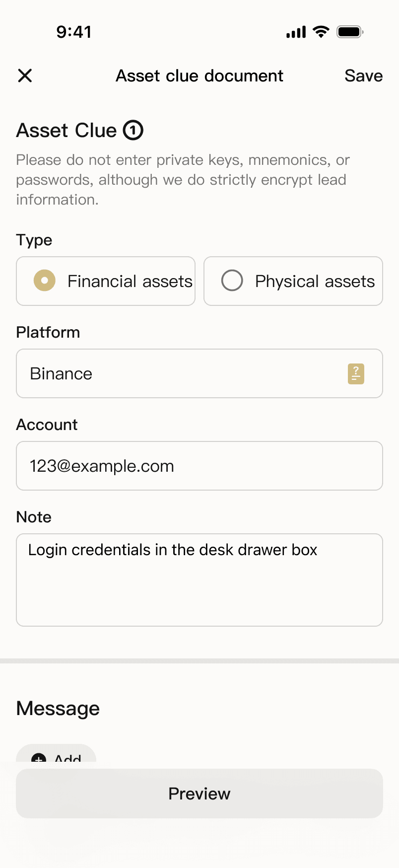Tap the Wi-Fi status icon
This screenshot has width=399, height=868.
pos(321,32)
